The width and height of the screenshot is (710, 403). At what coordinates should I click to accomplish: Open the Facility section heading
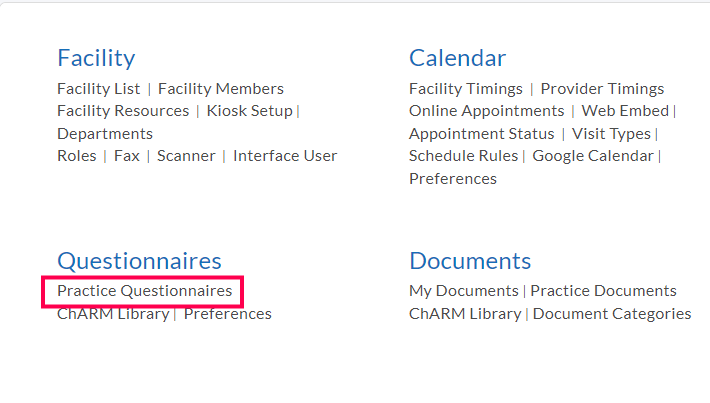pyautogui.click(x=96, y=58)
